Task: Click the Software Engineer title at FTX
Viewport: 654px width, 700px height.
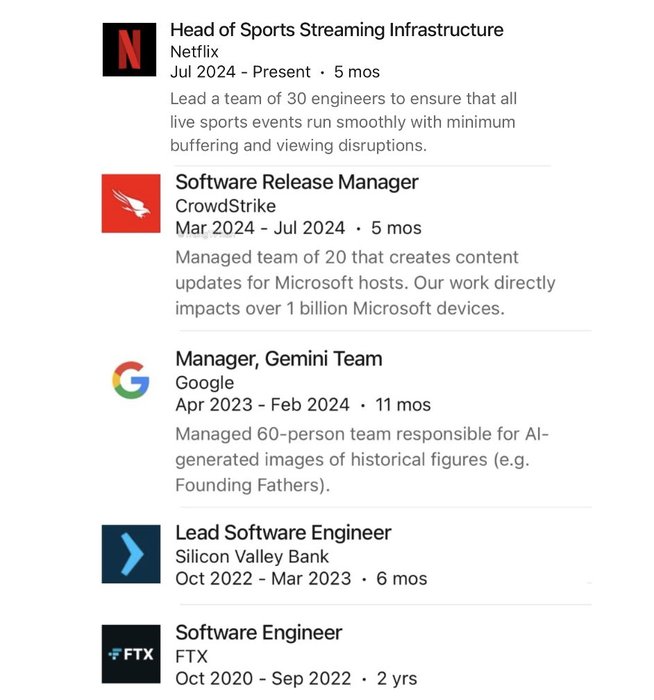Action: 258,632
